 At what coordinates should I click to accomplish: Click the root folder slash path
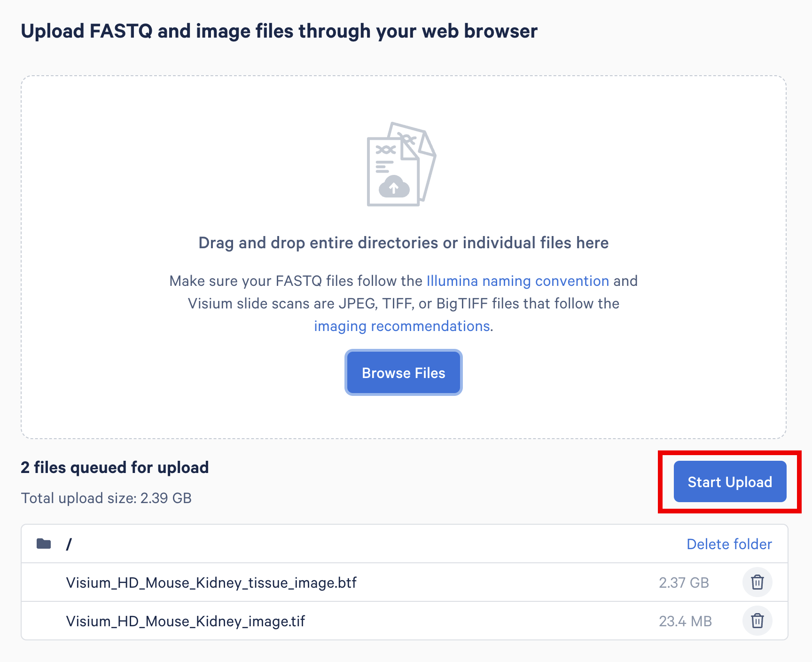[x=69, y=544]
